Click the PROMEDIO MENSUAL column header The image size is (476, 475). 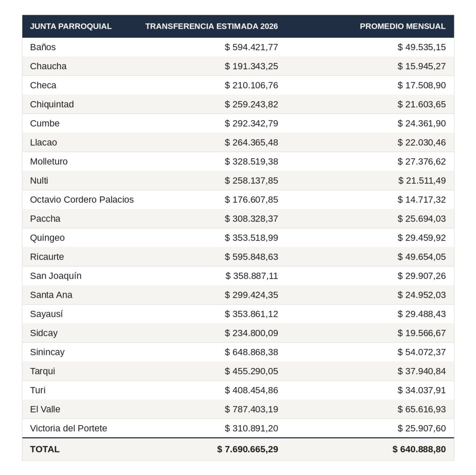[403, 27]
